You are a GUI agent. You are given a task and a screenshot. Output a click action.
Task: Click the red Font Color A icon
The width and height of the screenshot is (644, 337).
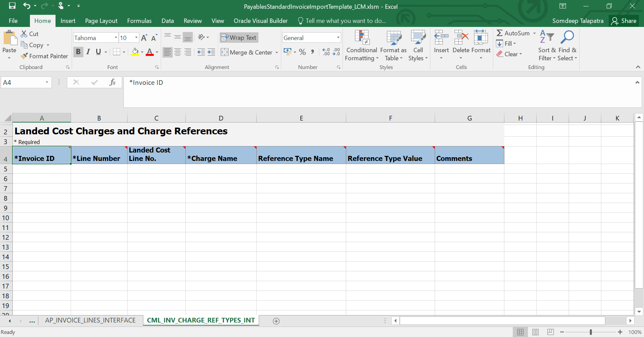click(150, 52)
